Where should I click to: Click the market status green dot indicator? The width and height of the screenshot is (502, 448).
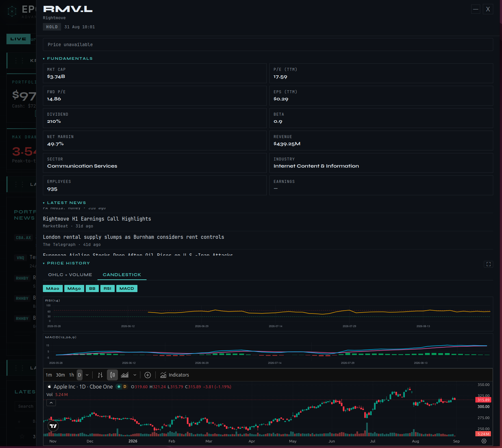119,387
